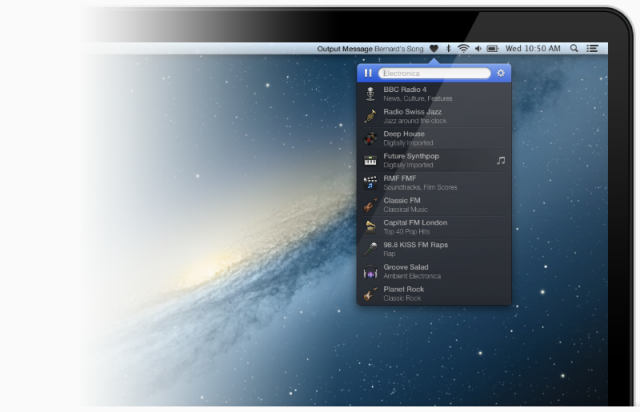Open the Notification Center list icon

pos(592,49)
